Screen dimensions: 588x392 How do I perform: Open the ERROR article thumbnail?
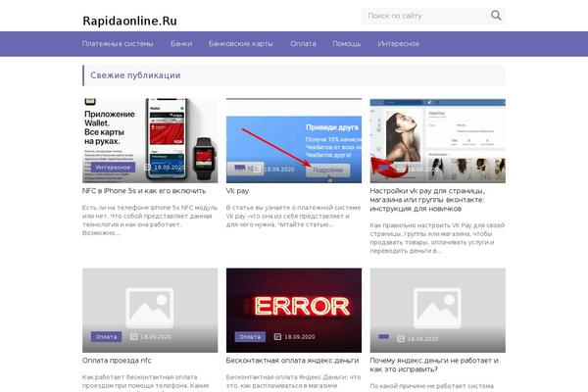294,311
